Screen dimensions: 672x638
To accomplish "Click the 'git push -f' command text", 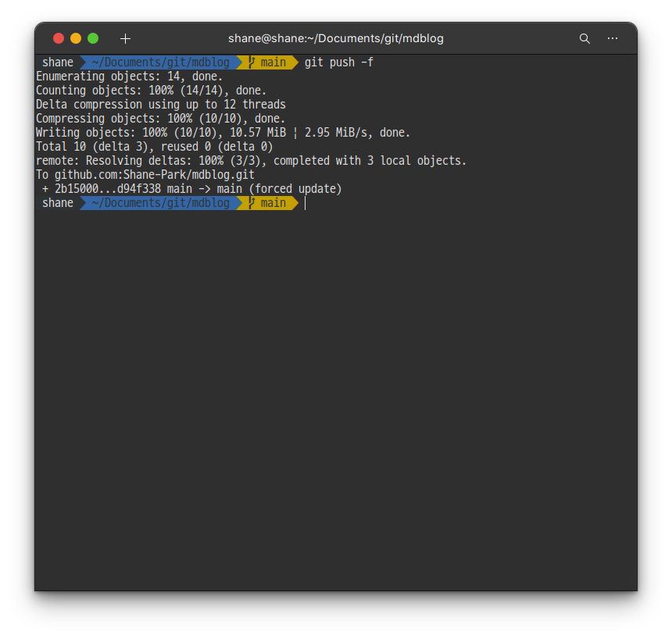I will pos(339,62).
